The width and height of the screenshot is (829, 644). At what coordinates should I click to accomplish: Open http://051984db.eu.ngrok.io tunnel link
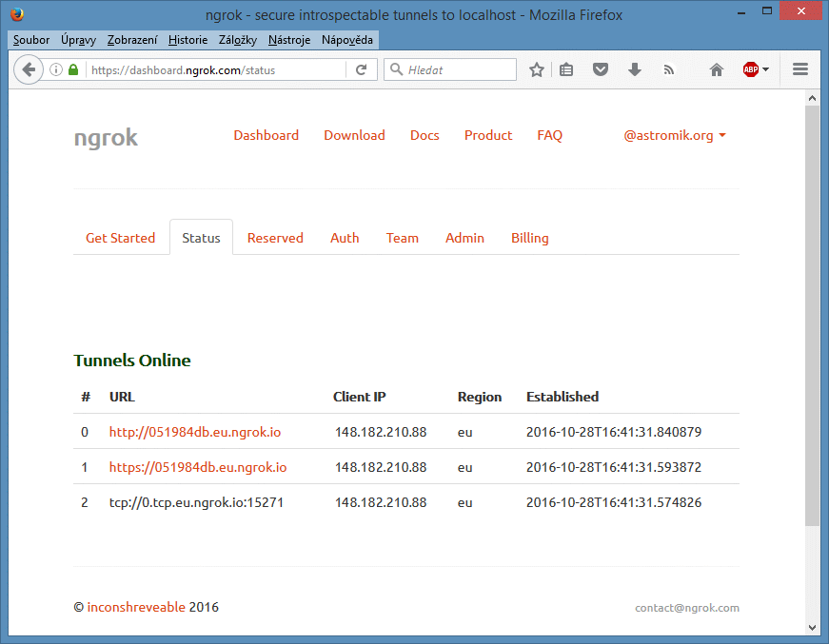tap(195, 432)
